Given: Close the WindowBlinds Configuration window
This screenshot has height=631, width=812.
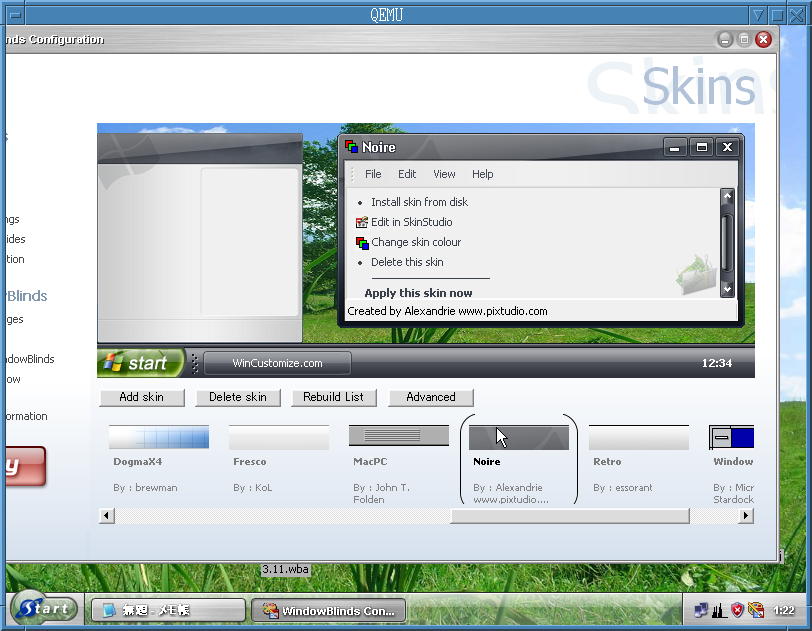Looking at the screenshot, I should 763,39.
